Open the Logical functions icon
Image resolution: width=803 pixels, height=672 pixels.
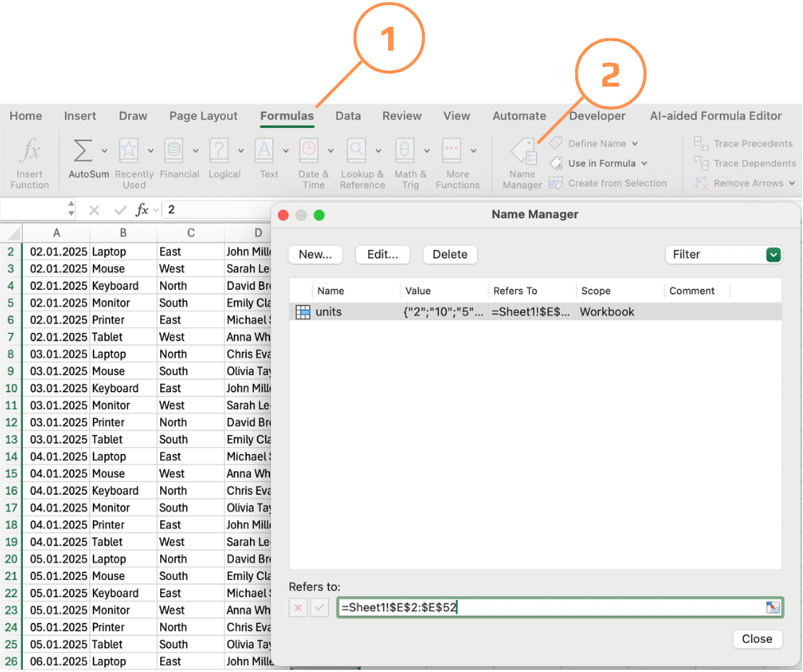click(219, 150)
